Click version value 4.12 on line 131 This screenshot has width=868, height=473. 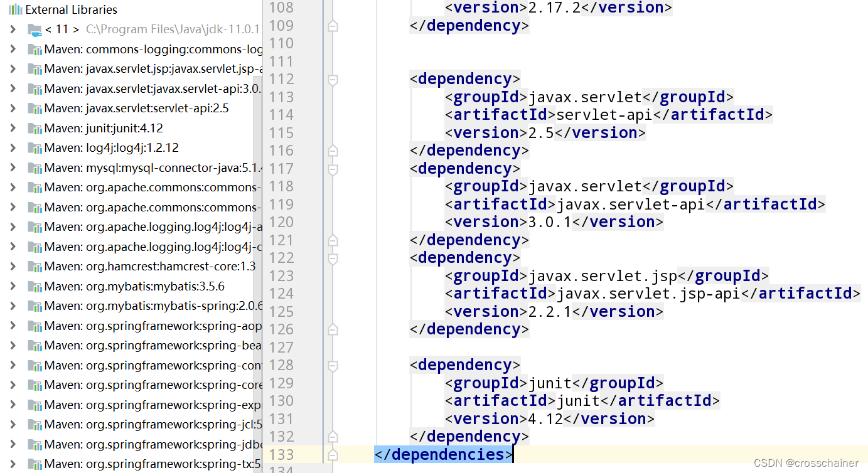pos(546,419)
